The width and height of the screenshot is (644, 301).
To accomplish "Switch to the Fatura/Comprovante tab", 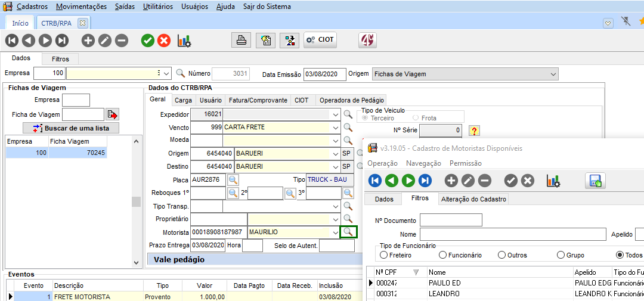I will click(x=258, y=100).
